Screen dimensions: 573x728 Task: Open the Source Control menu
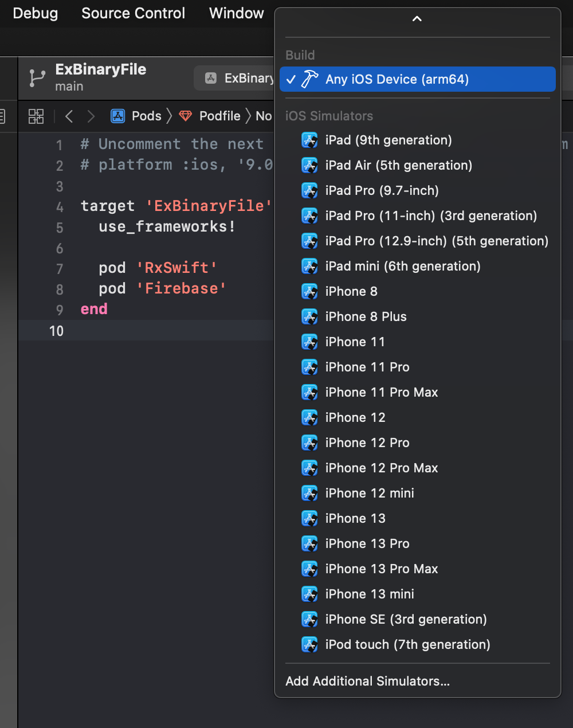point(133,13)
